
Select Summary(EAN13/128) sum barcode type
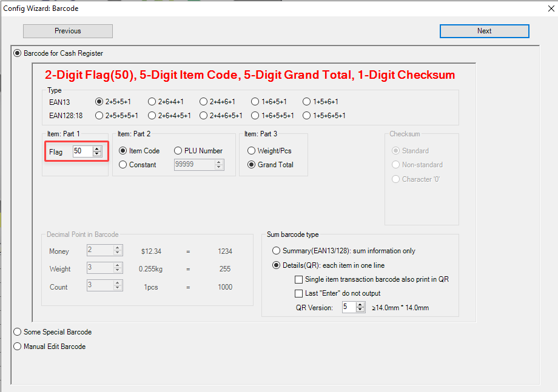point(277,251)
